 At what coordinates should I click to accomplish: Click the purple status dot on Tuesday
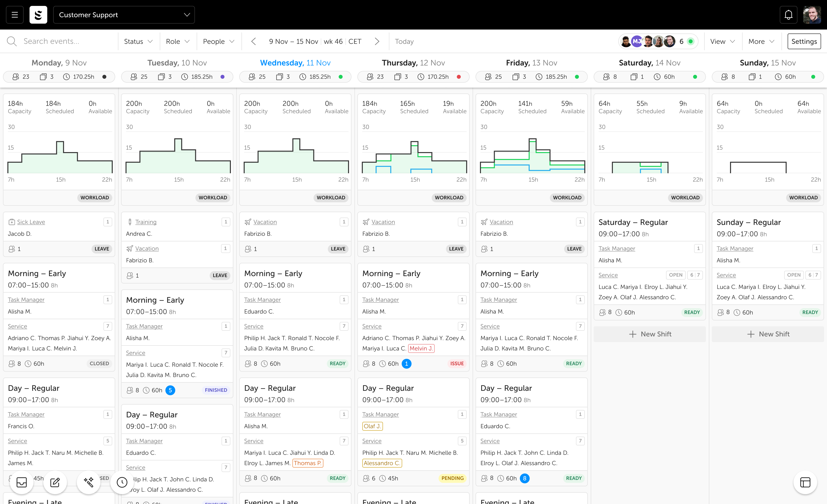[x=223, y=77]
